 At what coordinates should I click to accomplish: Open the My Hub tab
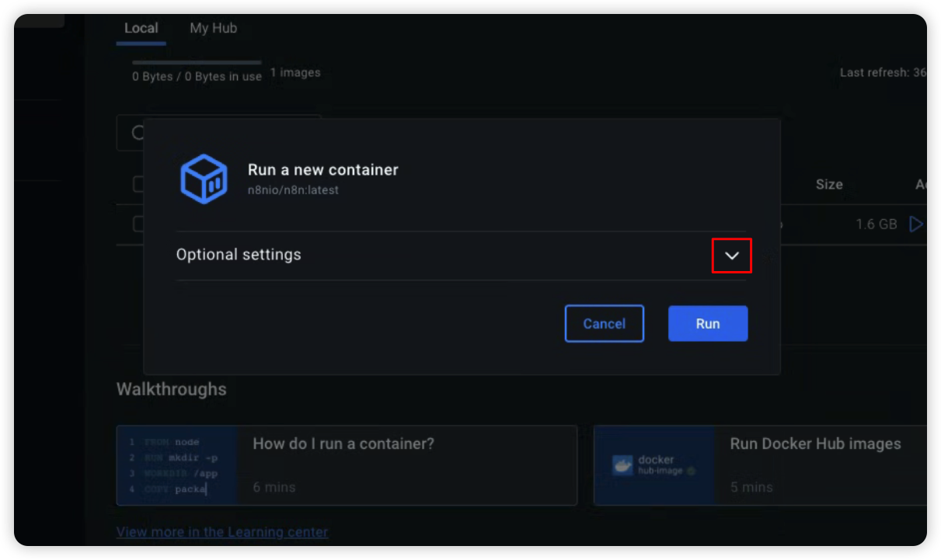pos(214,28)
